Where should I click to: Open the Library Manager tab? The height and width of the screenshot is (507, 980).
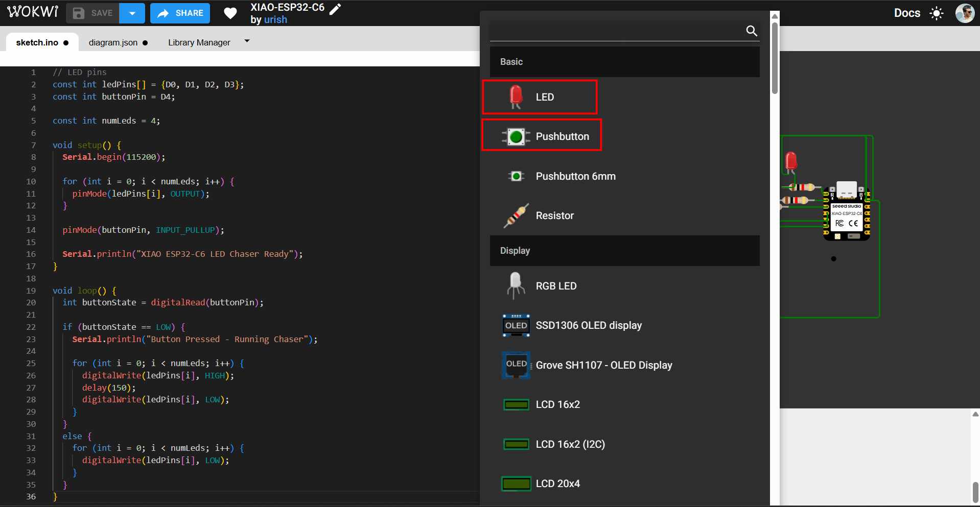(x=199, y=42)
